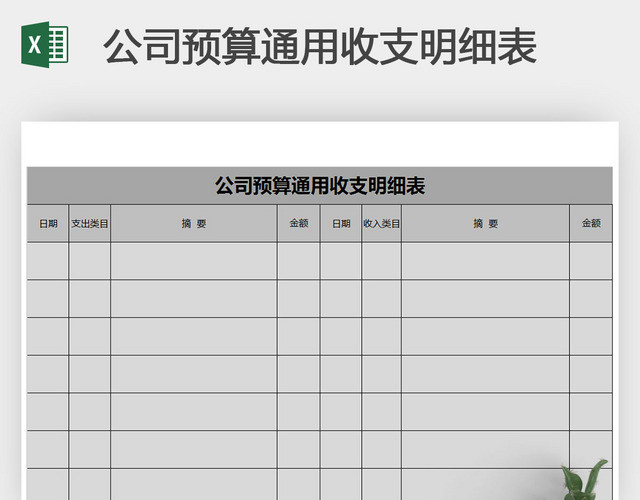Select the 摘要 header right of 收入类目
Screen dimensions: 640x500
486,223
